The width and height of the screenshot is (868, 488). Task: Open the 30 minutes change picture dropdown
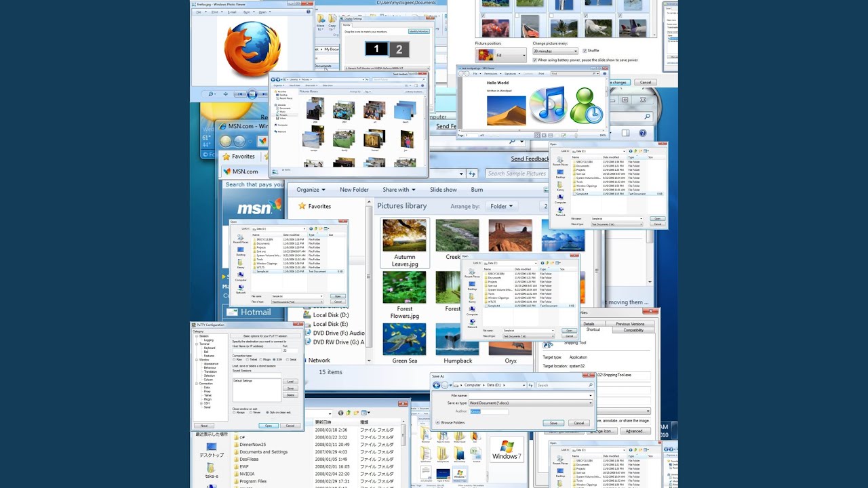pyautogui.click(x=555, y=51)
